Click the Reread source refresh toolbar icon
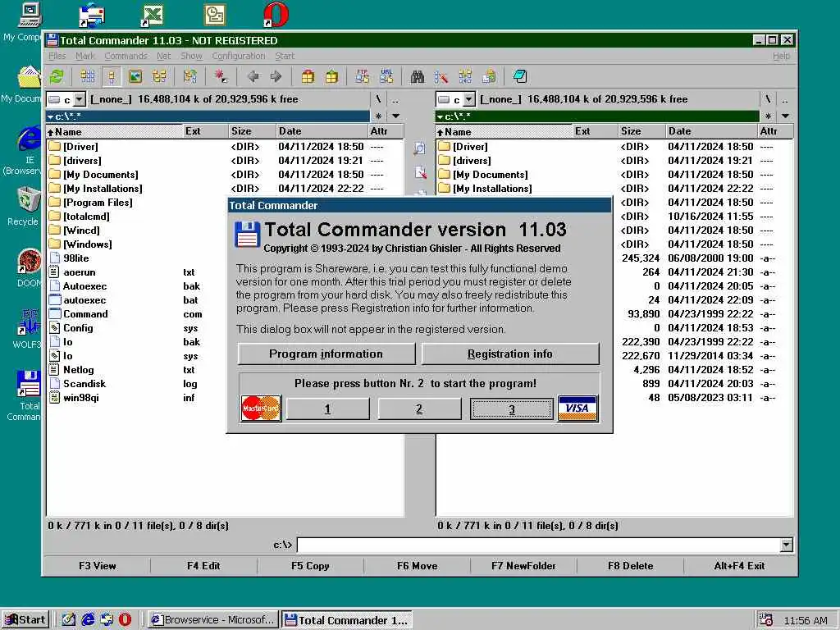 click(x=57, y=76)
